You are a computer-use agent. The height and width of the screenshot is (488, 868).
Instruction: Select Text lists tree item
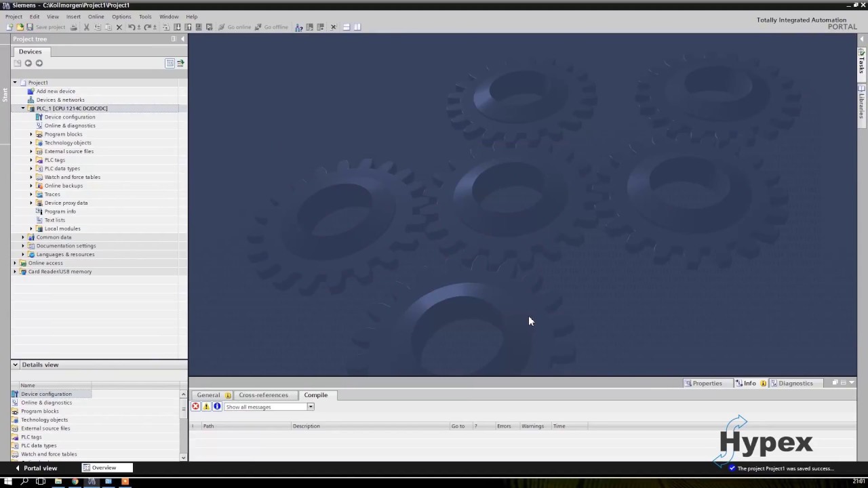click(55, 220)
